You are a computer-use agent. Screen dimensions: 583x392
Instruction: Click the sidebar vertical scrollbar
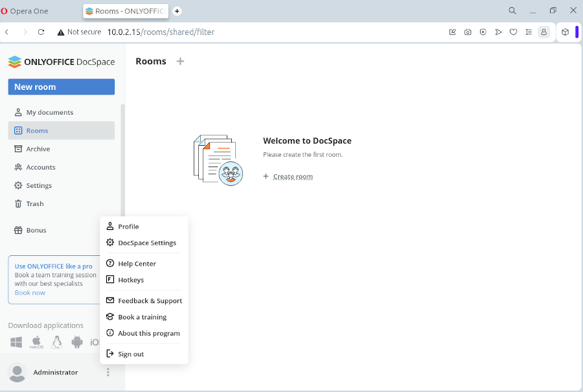click(x=122, y=160)
